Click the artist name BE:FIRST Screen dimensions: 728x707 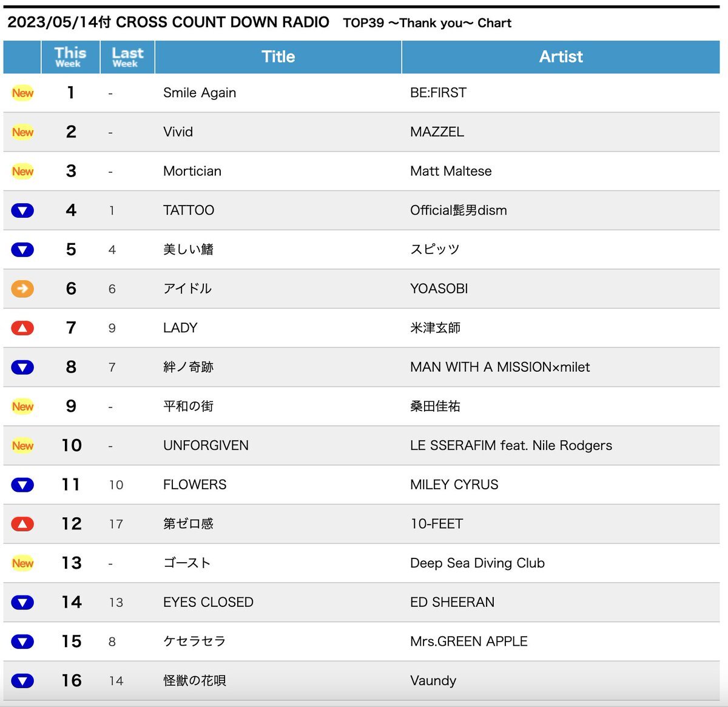pos(438,93)
